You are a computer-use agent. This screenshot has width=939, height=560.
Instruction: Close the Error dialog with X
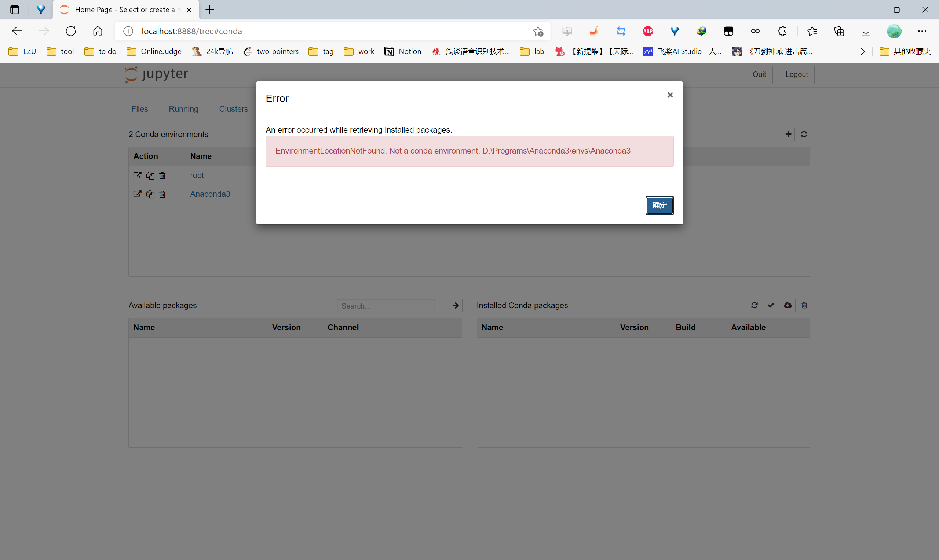point(670,95)
